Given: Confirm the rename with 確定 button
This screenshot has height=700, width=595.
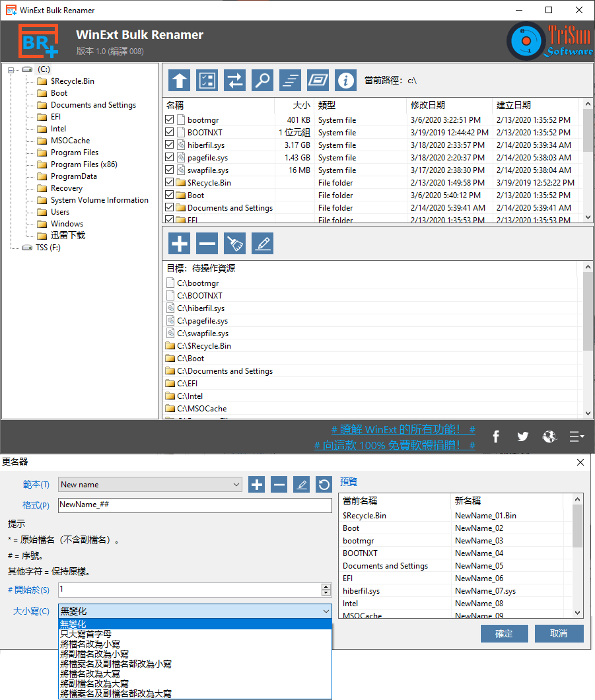Looking at the screenshot, I should 505,633.
